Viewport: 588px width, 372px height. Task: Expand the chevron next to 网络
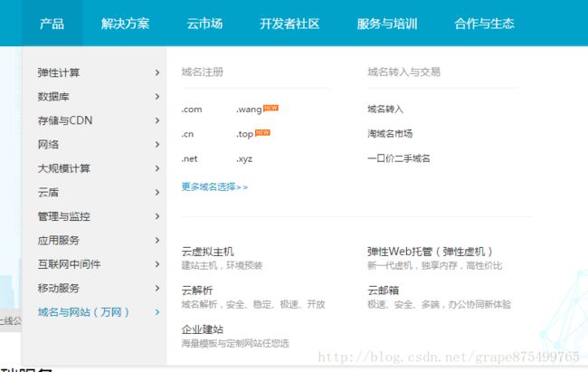point(157,145)
